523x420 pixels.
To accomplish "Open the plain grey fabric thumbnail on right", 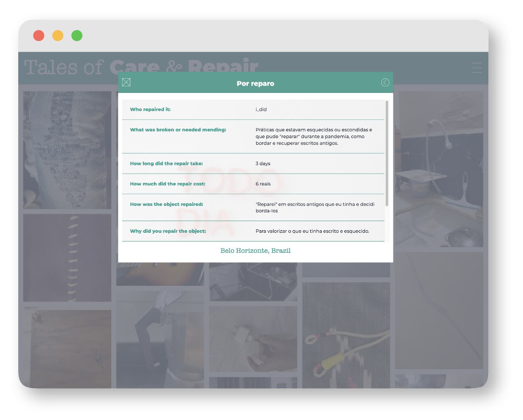I will [439, 311].
